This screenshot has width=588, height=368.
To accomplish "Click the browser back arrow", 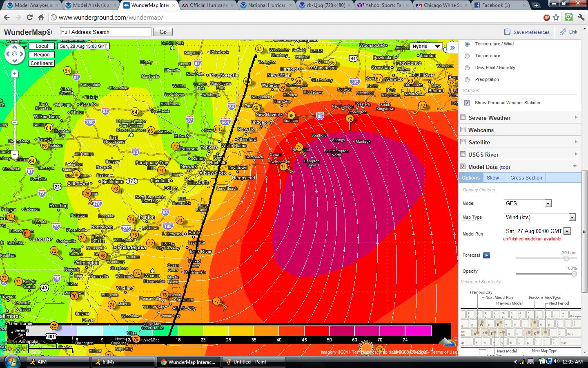I will tap(7, 18).
